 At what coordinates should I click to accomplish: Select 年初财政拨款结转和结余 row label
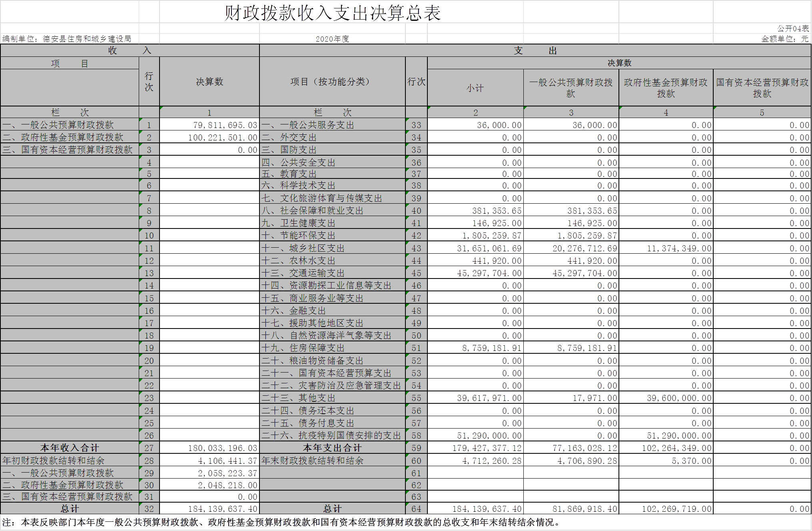(x=54, y=461)
